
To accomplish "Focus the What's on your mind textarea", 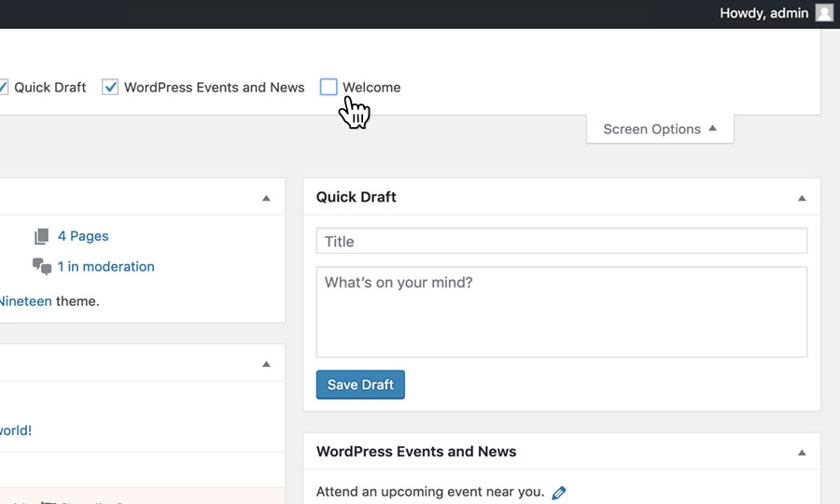I will coord(562,312).
